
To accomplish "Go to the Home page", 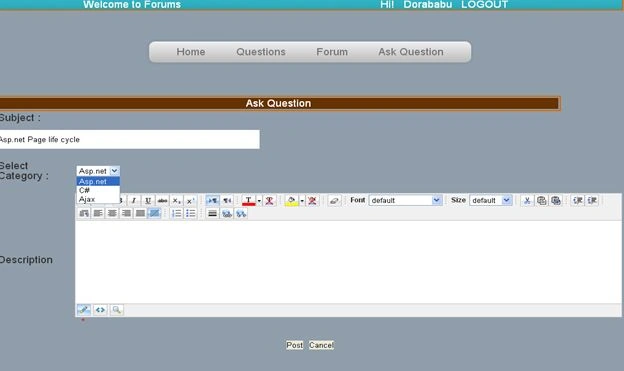I will point(191,52).
